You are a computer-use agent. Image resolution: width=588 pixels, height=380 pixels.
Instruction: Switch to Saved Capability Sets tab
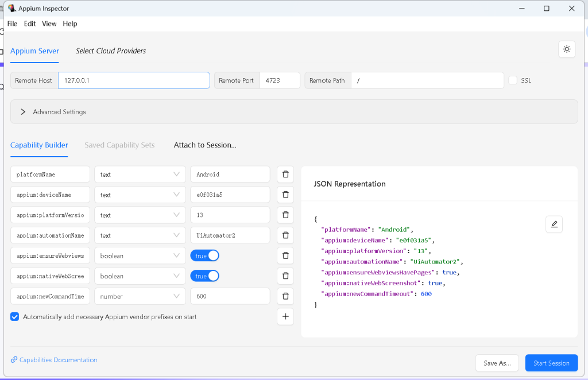[119, 145]
